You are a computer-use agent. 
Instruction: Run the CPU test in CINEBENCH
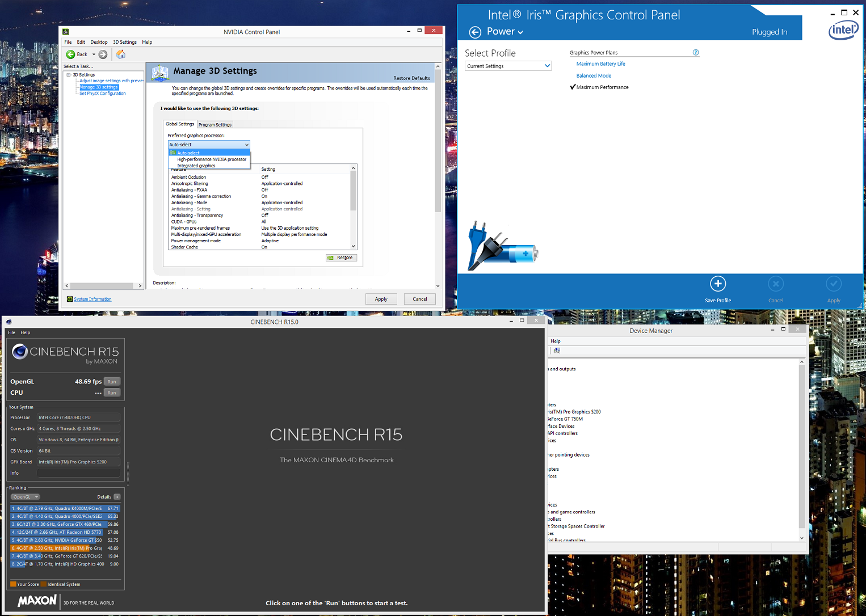pos(112,393)
